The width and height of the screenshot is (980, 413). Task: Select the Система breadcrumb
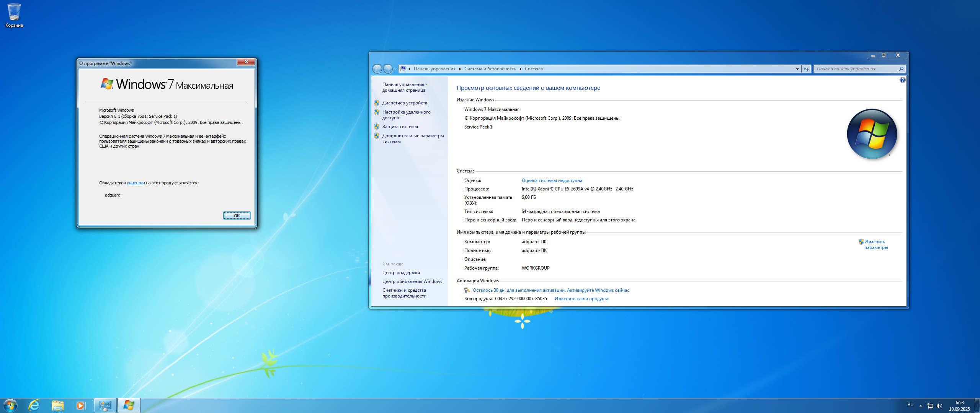click(x=534, y=69)
